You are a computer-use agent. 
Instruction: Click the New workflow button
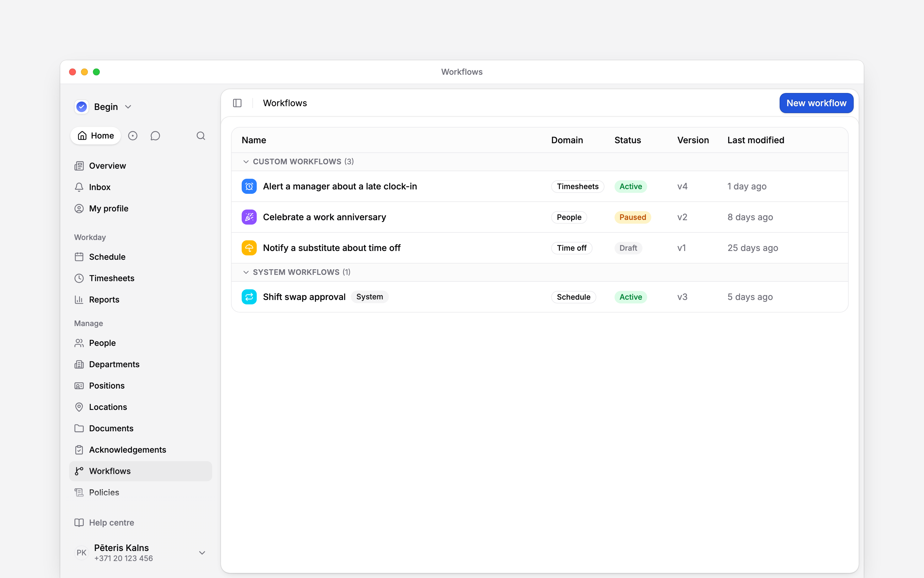(x=816, y=103)
